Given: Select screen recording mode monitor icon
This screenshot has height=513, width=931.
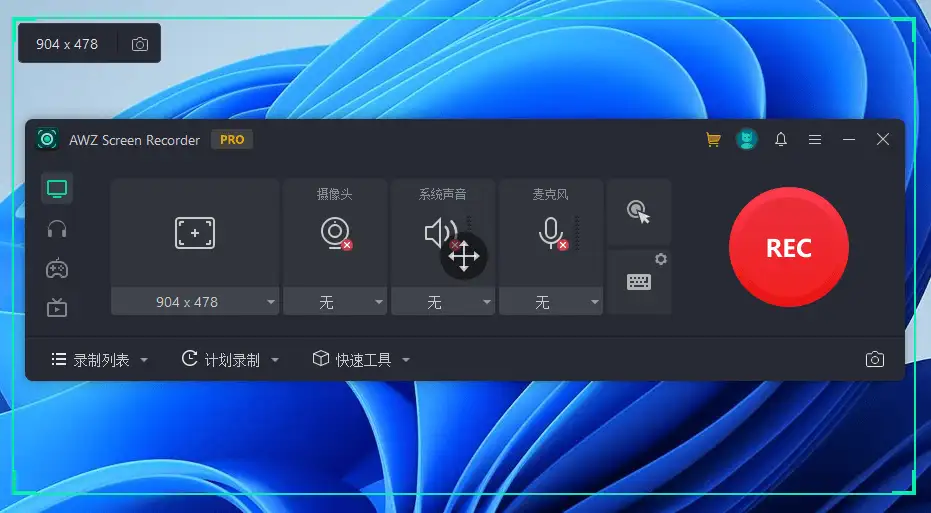Looking at the screenshot, I should (57, 189).
